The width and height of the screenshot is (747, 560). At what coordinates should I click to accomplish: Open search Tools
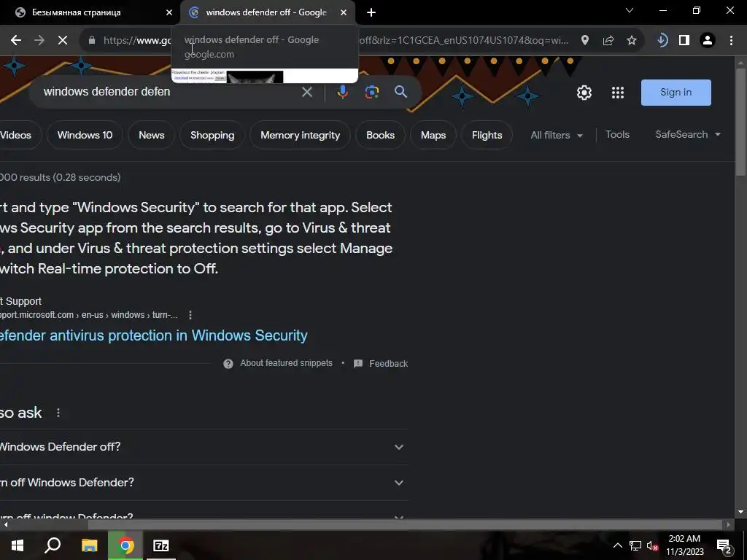tap(617, 135)
